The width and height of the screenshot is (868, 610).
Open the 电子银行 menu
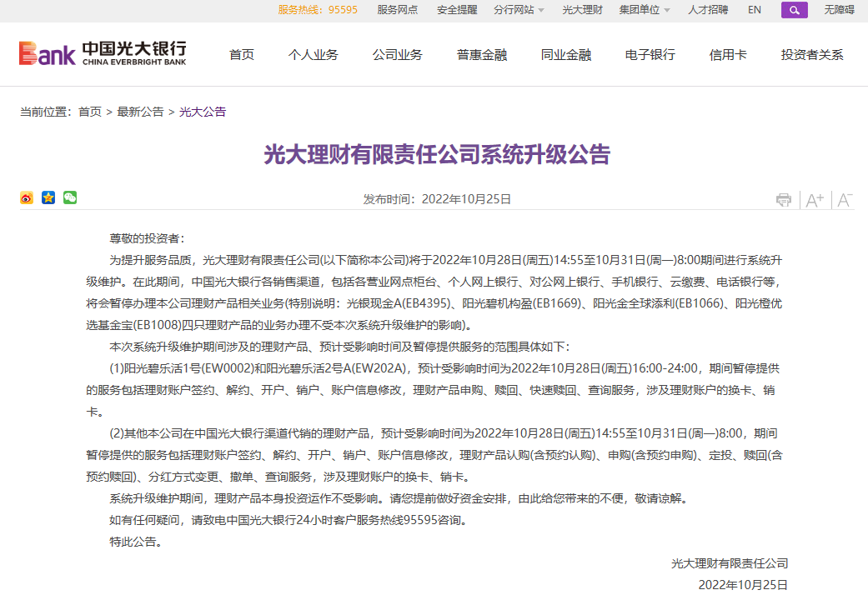click(650, 55)
